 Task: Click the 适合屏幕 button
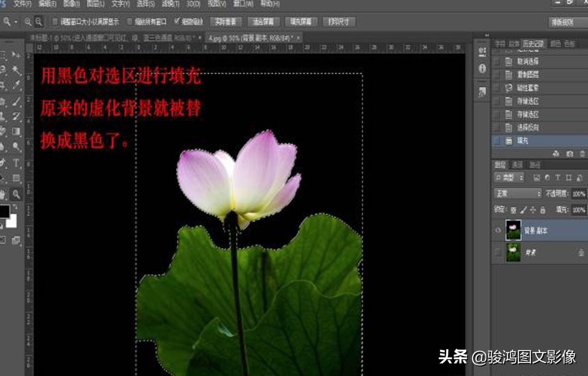[x=264, y=22]
